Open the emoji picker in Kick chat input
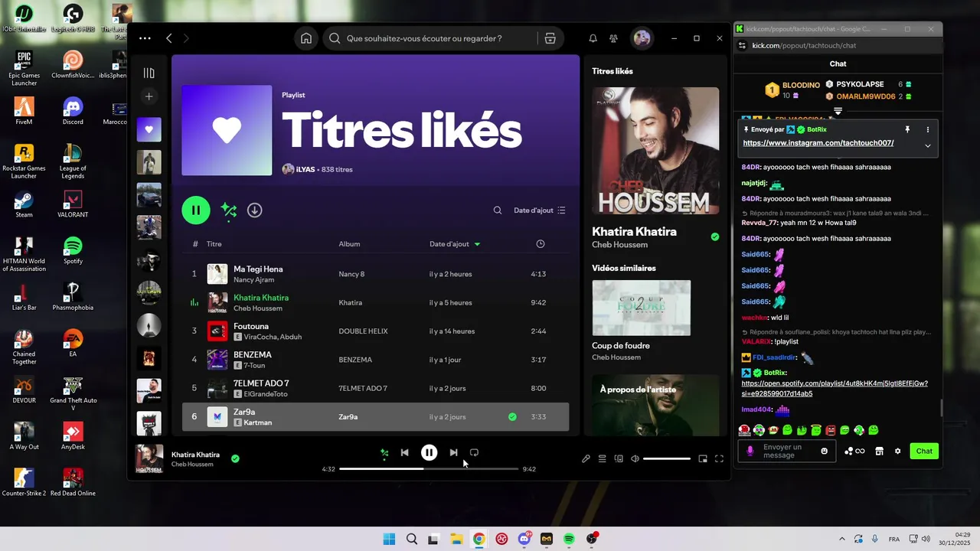 [x=825, y=452]
